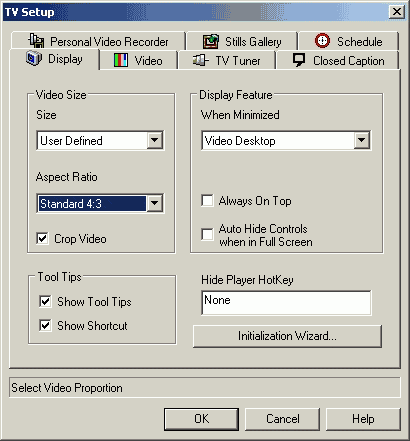Switch to the TV Tuner tab
410x441 pixels.
pos(227,61)
